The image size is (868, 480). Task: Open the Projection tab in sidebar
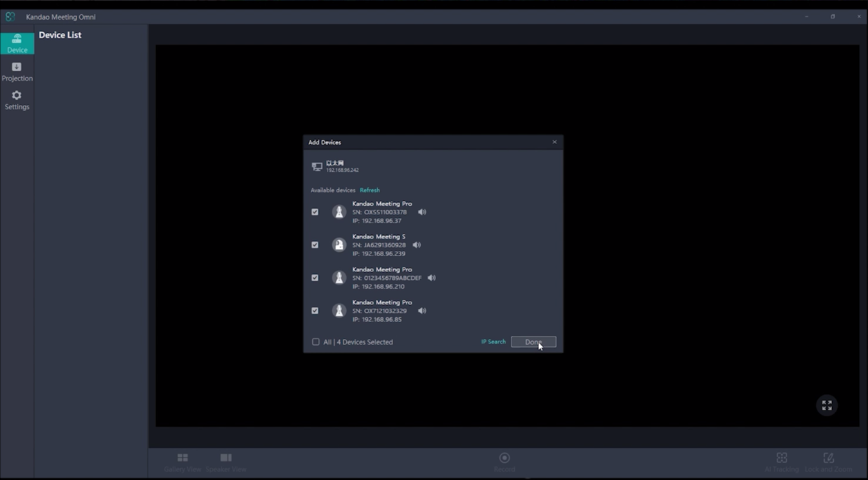(x=17, y=71)
